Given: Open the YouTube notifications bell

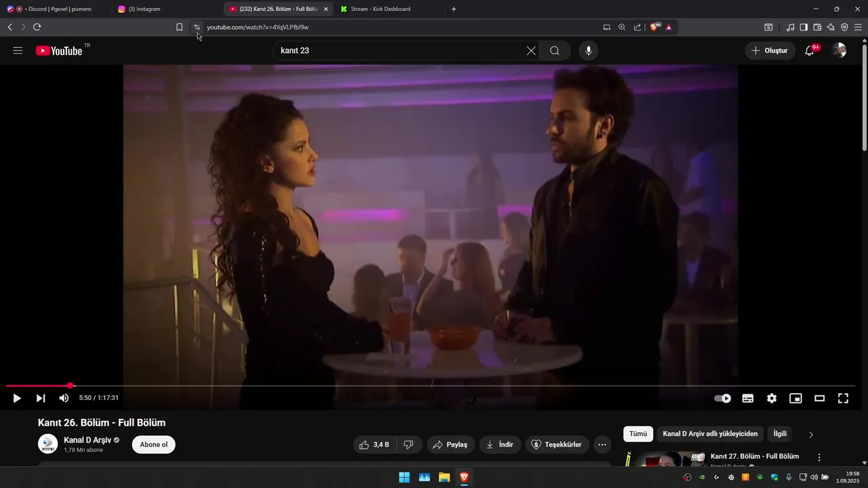Looking at the screenshot, I should (810, 51).
